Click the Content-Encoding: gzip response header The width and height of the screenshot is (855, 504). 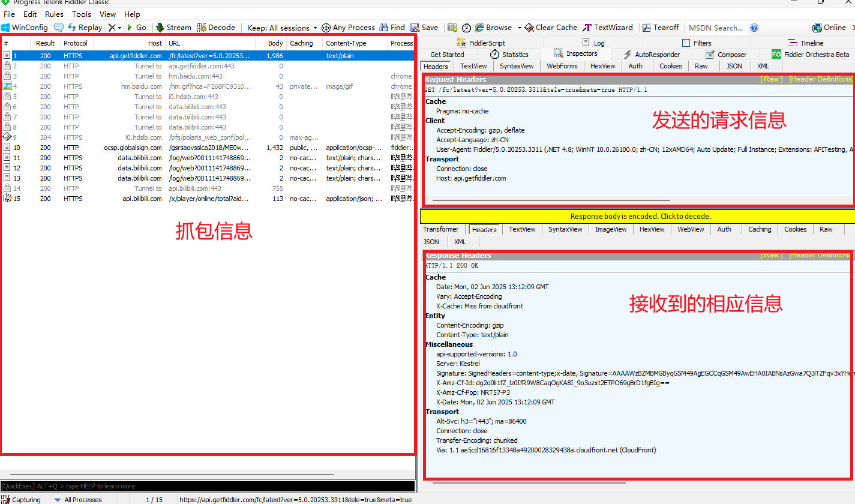point(470,325)
